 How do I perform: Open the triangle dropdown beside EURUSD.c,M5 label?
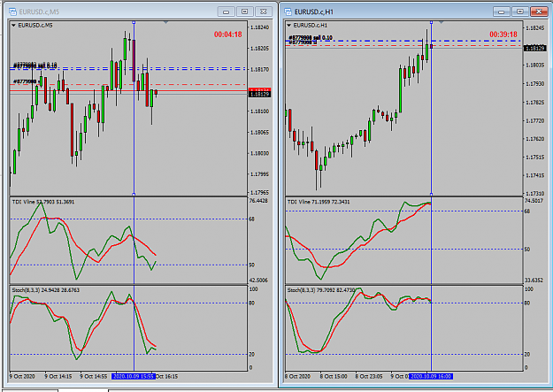[x=13, y=25]
